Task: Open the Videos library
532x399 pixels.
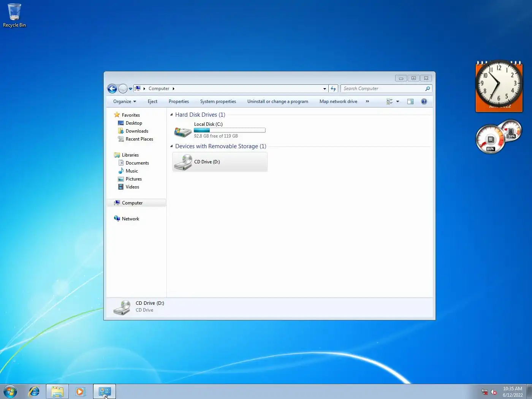Action: 132,187
